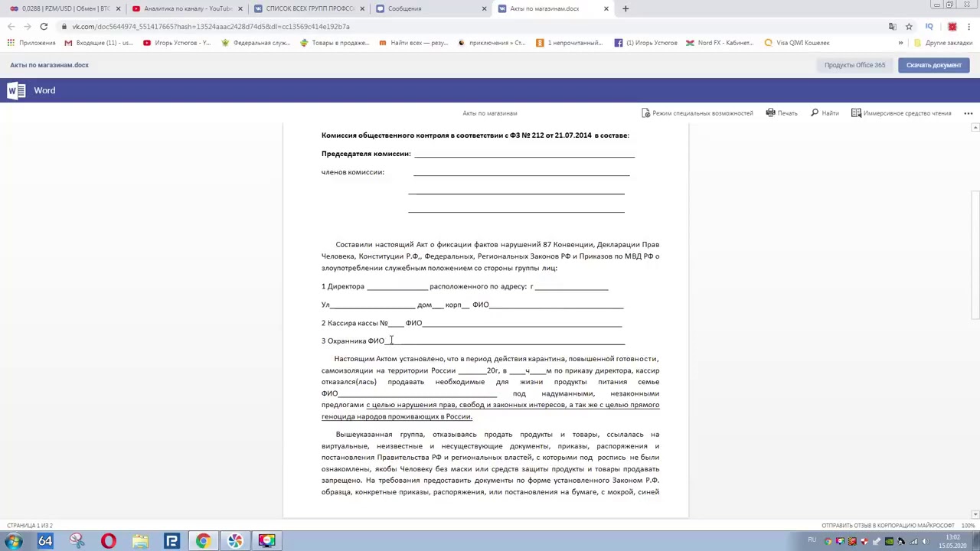Click the IQ extension icon
980x551 pixels.
[x=929, y=27]
